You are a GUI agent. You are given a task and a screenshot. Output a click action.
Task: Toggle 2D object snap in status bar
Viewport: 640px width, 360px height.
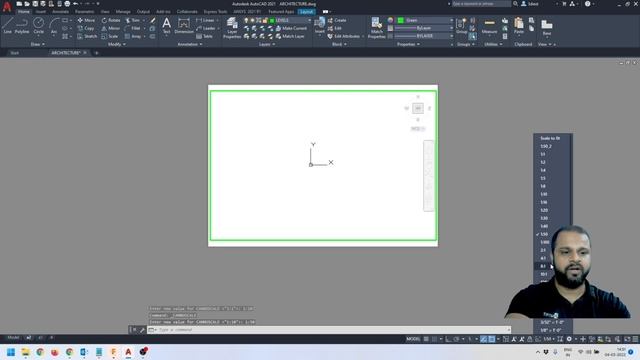pos(492,339)
